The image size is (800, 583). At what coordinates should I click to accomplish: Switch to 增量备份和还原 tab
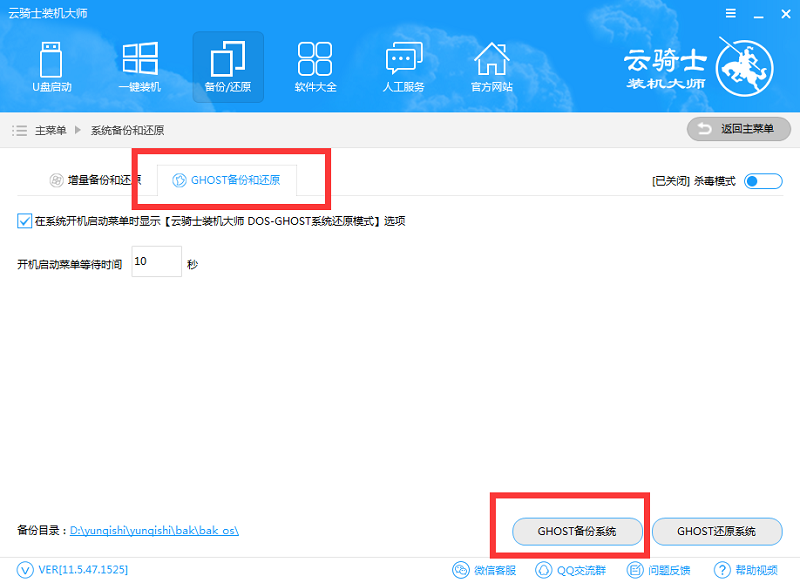pos(95,180)
